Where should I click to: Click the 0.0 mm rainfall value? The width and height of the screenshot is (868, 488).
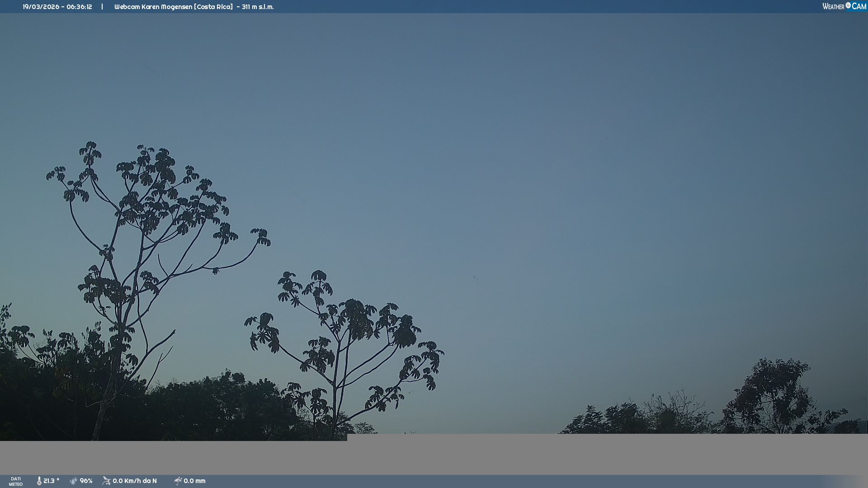point(194,481)
